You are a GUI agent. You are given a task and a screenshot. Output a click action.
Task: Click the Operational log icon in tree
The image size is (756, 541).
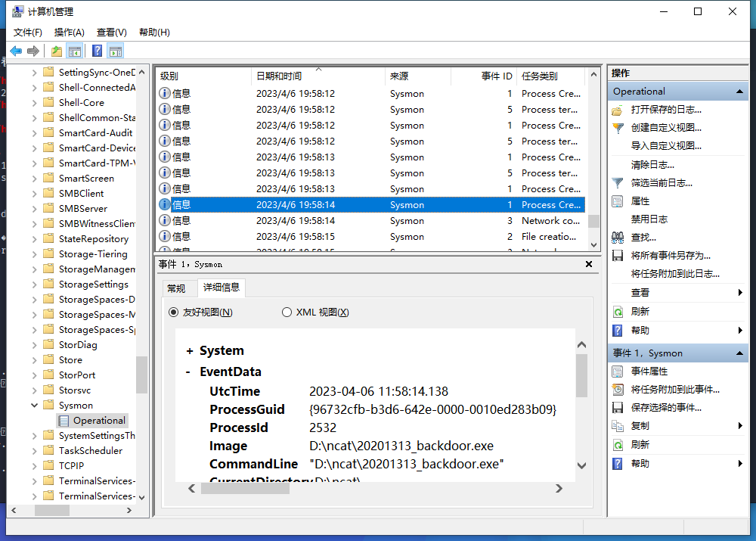[64, 421]
